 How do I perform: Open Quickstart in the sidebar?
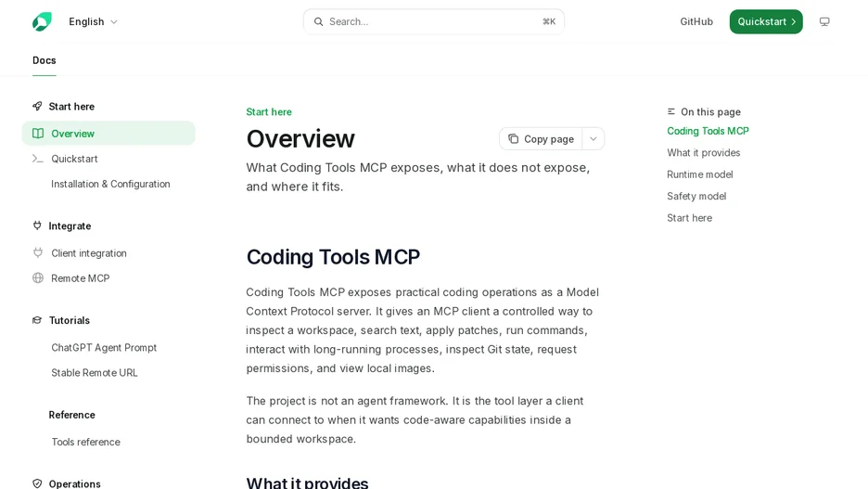point(108,159)
